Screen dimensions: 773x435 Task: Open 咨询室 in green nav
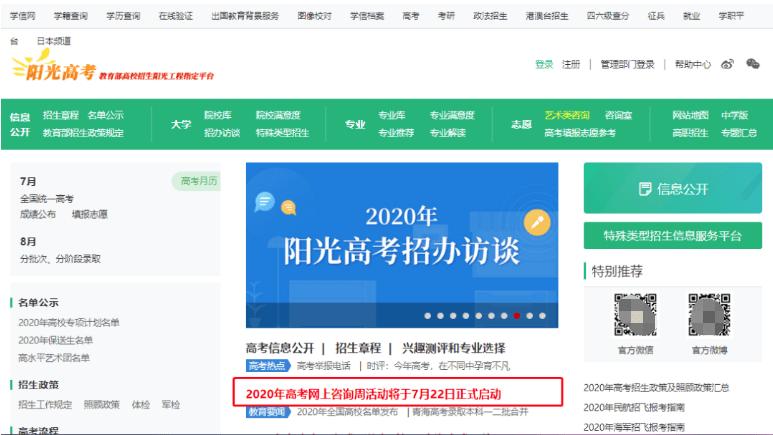[x=618, y=115]
